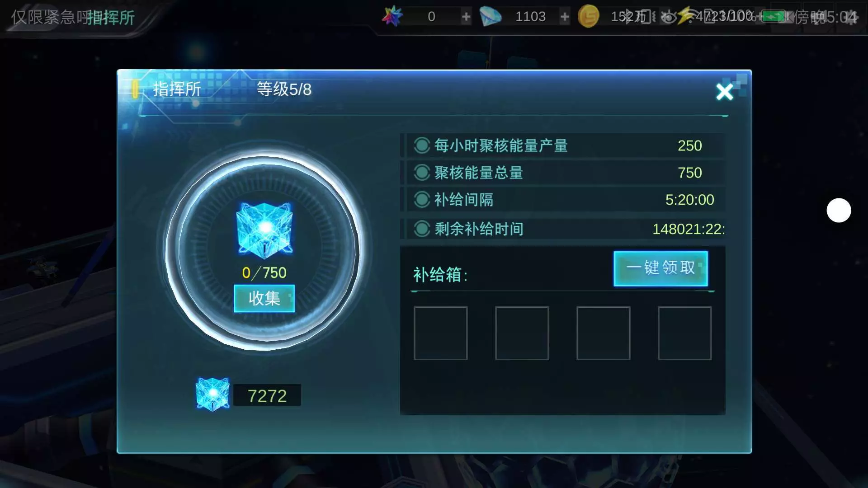Select the 补给间隔 stat row
868x488 pixels.
pyautogui.click(x=563, y=200)
